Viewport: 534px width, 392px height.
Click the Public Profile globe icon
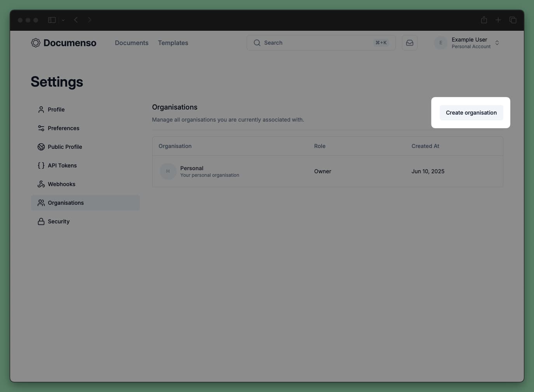(x=41, y=146)
